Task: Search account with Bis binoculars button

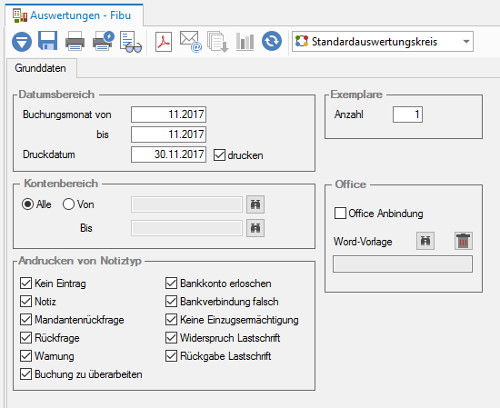Action: click(255, 228)
